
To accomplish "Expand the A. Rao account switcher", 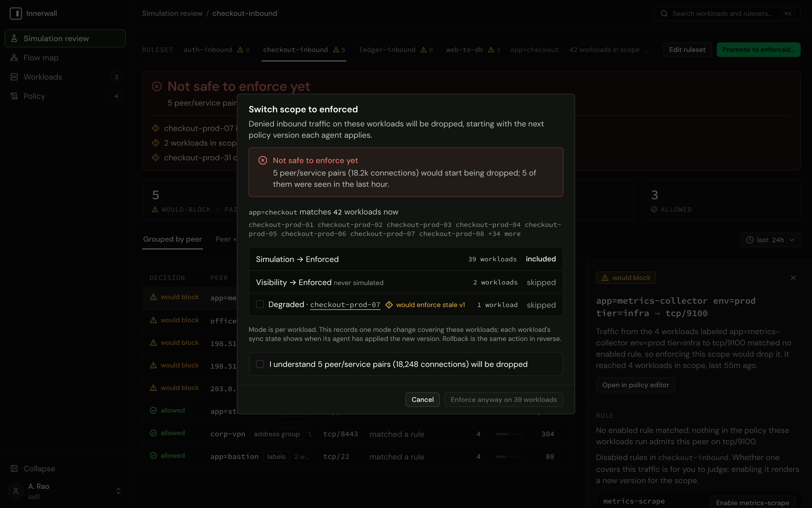I will [118, 491].
